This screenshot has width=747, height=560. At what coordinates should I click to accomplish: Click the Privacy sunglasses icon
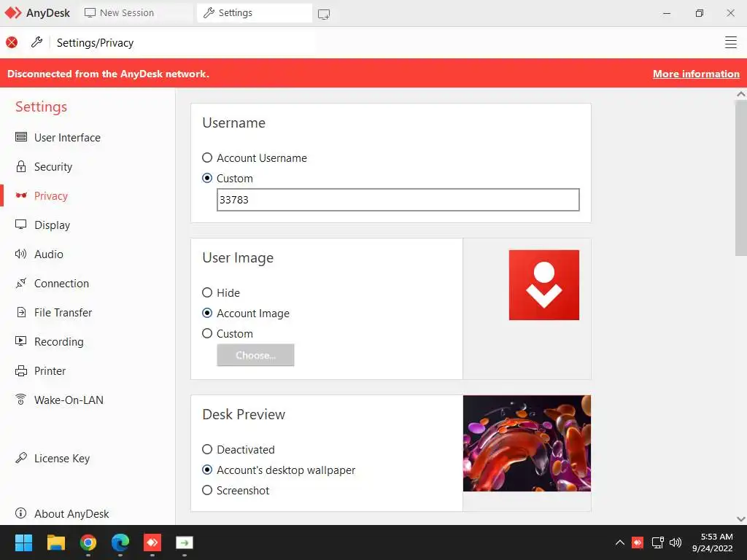21,195
